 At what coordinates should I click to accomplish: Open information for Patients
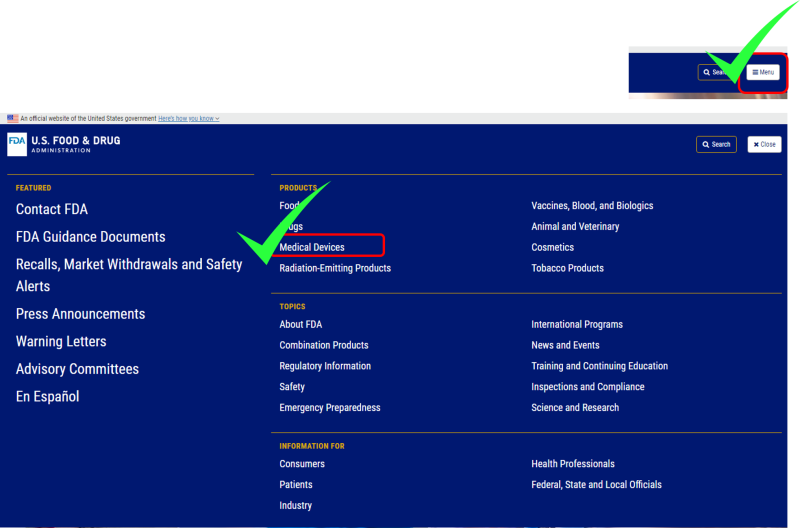pyautogui.click(x=295, y=485)
